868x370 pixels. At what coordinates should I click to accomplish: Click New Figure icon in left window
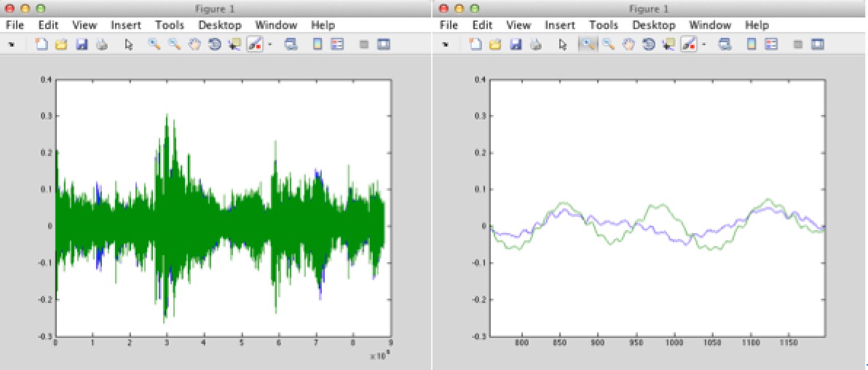point(42,45)
